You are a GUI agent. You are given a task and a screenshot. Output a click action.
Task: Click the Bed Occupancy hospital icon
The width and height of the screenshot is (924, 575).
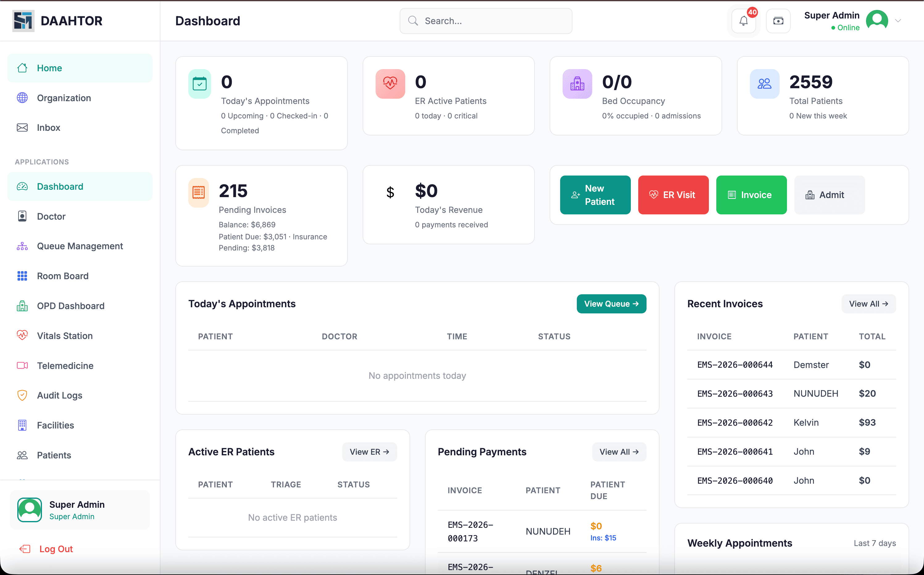(x=577, y=84)
